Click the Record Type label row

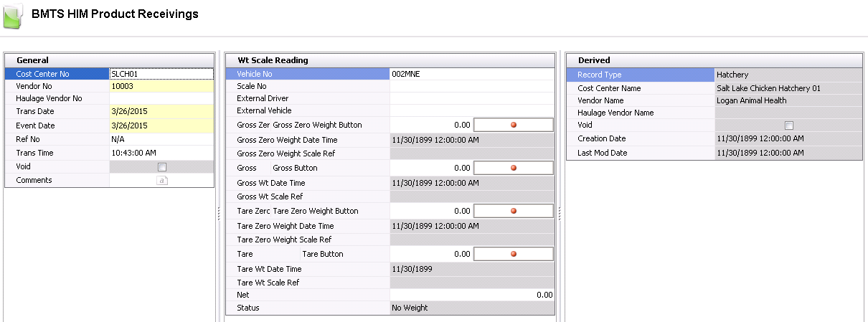pos(641,75)
